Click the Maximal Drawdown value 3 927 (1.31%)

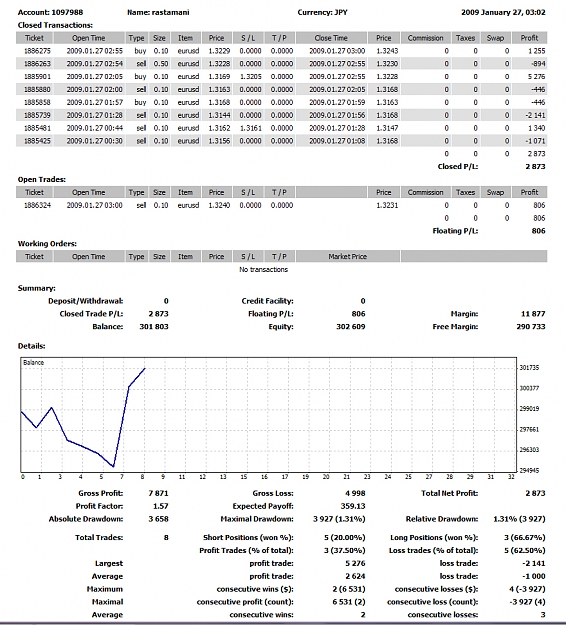pyautogui.click(x=339, y=519)
